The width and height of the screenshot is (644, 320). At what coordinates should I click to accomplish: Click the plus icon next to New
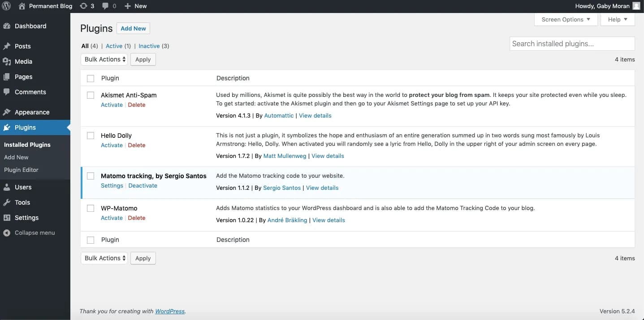point(127,6)
